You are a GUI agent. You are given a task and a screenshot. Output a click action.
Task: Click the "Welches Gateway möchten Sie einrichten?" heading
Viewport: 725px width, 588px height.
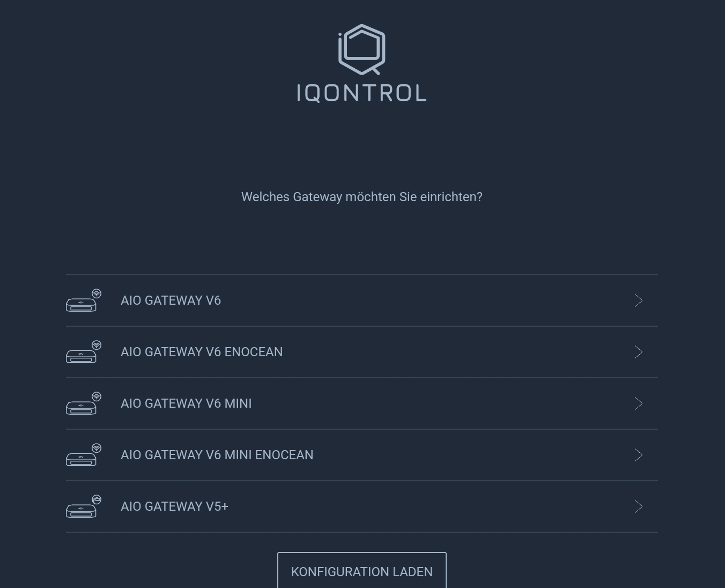[362, 197]
